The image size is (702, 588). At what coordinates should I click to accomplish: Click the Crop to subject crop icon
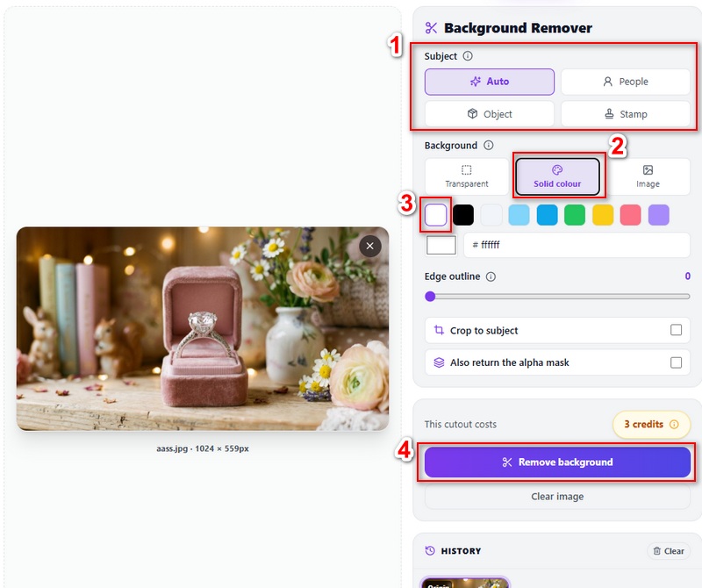click(x=439, y=331)
